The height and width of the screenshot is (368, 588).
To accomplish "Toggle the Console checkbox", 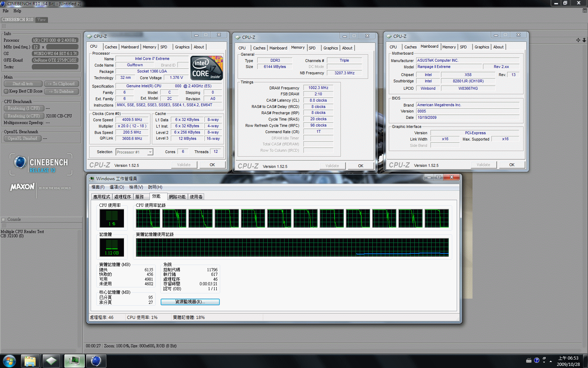I will click(3, 220).
